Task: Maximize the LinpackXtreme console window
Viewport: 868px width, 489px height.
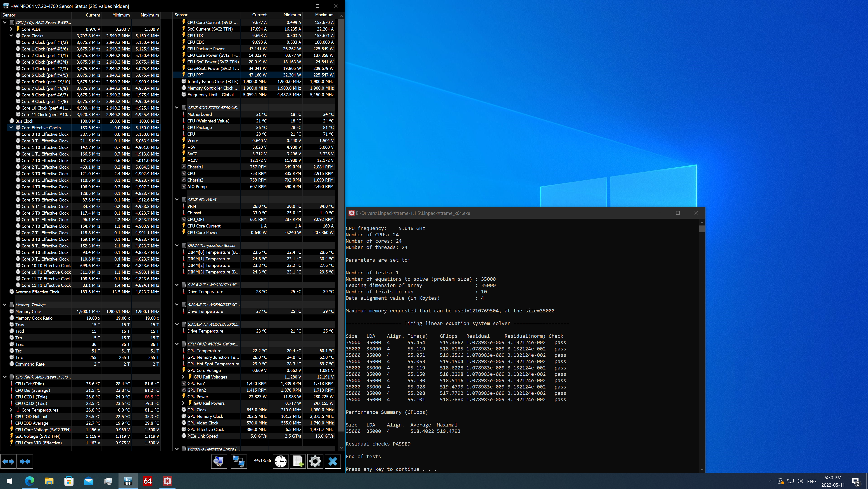Action: [x=678, y=213]
